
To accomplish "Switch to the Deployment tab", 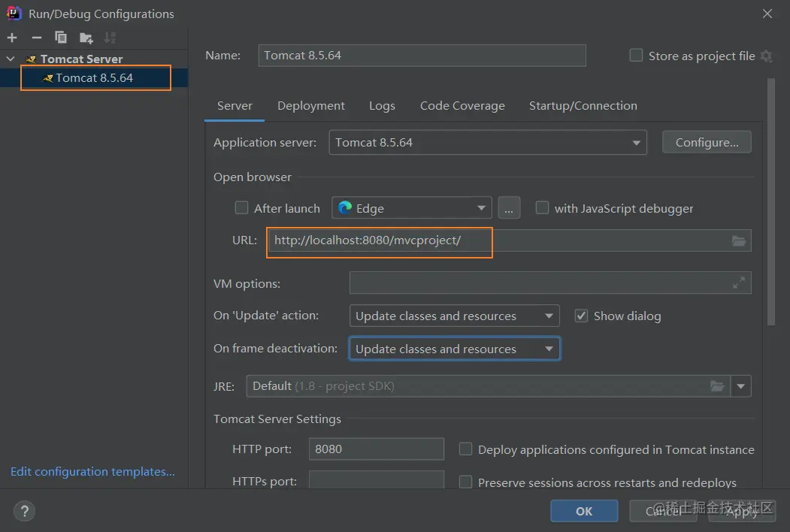I will pyautogui.click(x=311, y=106).
